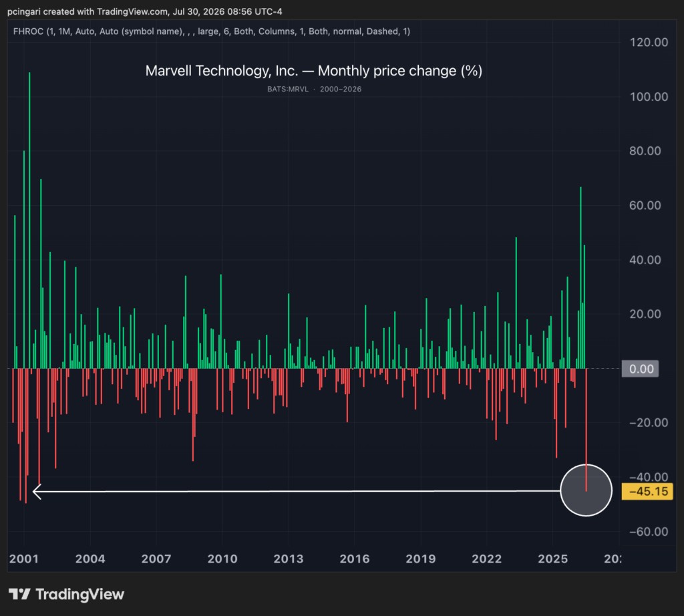Click the −20.00 axis value
Screen dimensions: 684x616
click(x=649, y=423)
